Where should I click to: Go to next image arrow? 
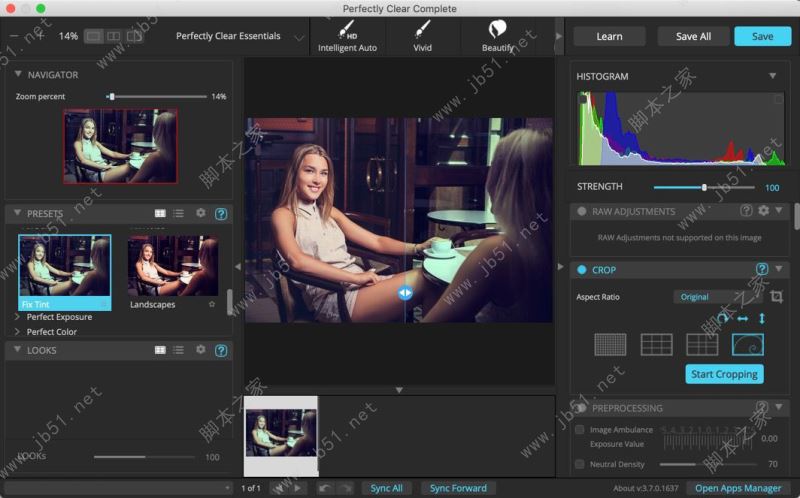point(297,488)
